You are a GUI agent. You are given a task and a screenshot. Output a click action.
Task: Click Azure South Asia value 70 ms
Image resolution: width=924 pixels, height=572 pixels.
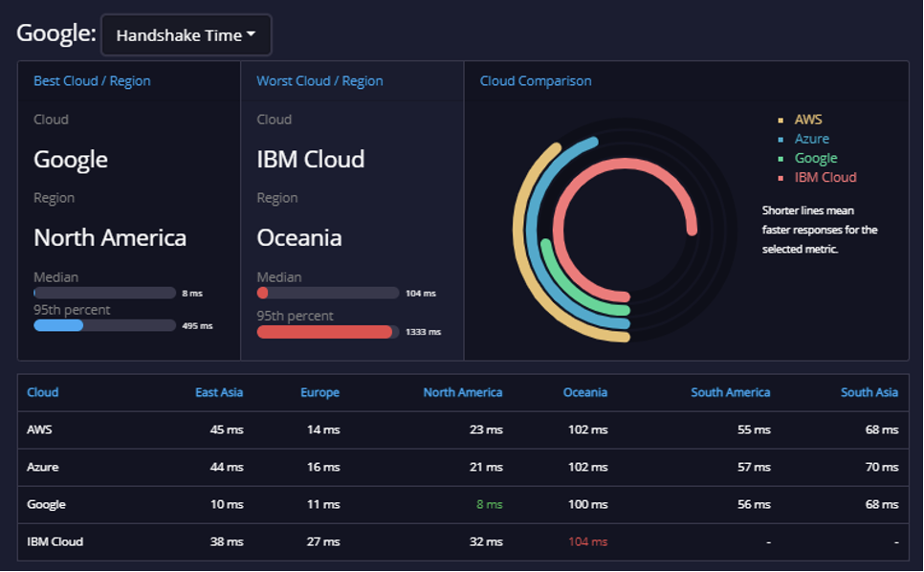(x=882, y=467)
